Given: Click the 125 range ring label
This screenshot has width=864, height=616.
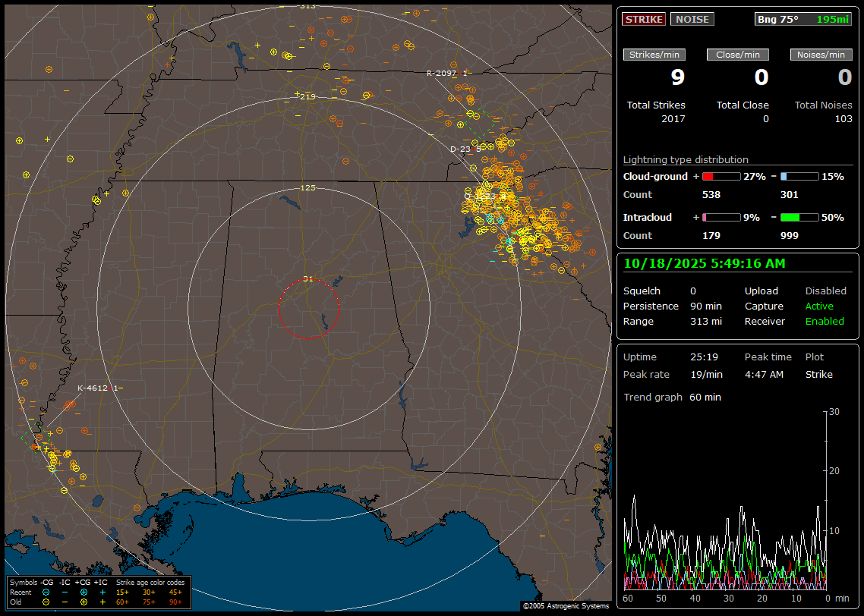Looking at the screenshot, I should point(307,187).
